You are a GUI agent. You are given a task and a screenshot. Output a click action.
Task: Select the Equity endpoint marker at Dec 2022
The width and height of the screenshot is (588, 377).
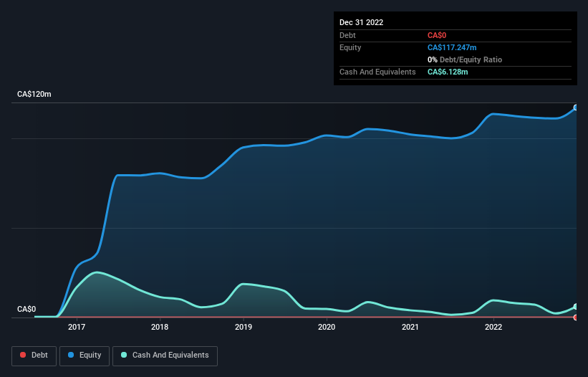point(576,108)
